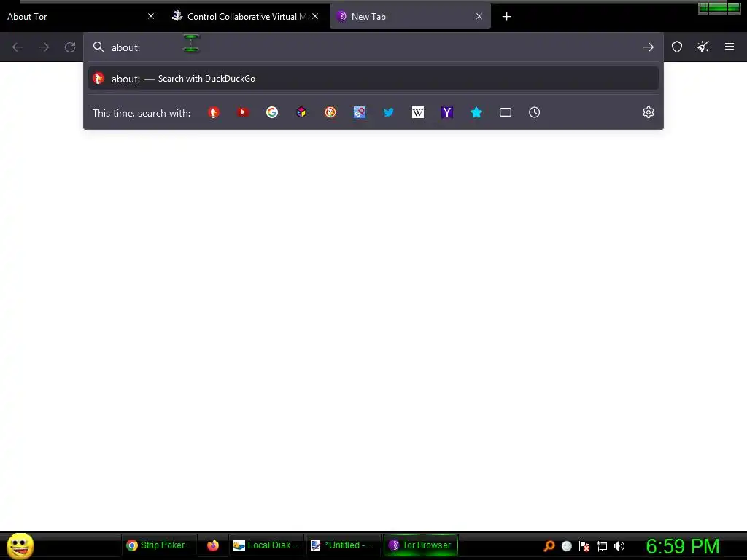Image resolution: width=747 pixels, height=560 pixels.
Task: Click the round face tray icon
Action: tap(567, 546)
